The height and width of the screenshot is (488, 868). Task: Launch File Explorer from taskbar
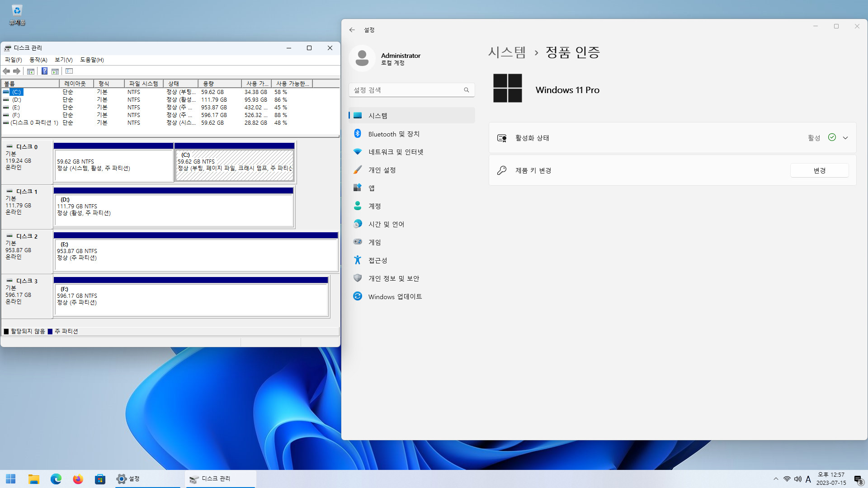point(34,479)
